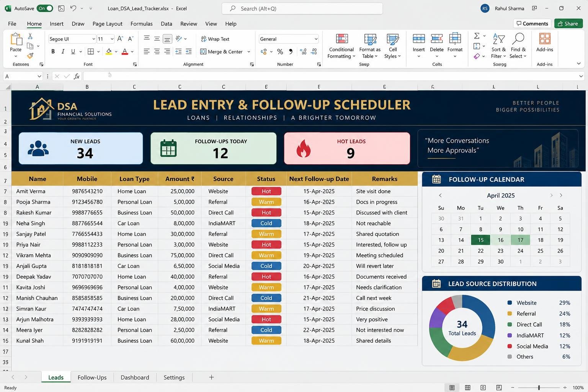Screen dimensions: 588x392
Task: Open the Page Layout ribbon tab
Action: coord(108,24)
